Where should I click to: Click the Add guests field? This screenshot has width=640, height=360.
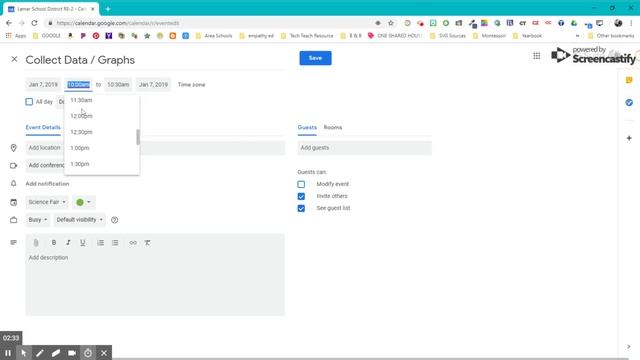(364, 148)
